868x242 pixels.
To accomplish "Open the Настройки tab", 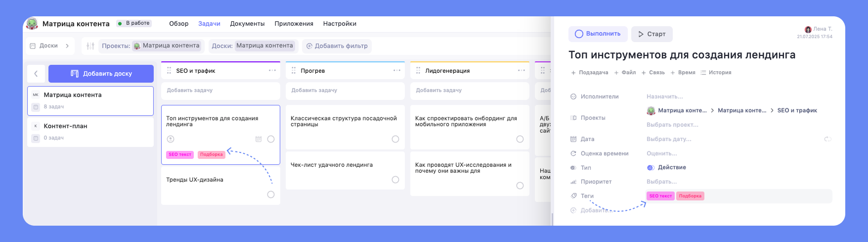I will (x=340, y=24).
